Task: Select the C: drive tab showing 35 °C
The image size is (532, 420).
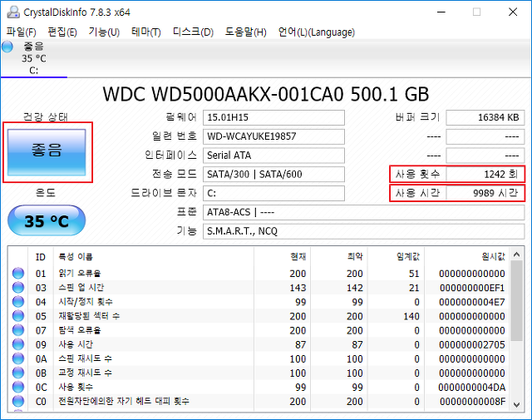Action: pos(34,58)
